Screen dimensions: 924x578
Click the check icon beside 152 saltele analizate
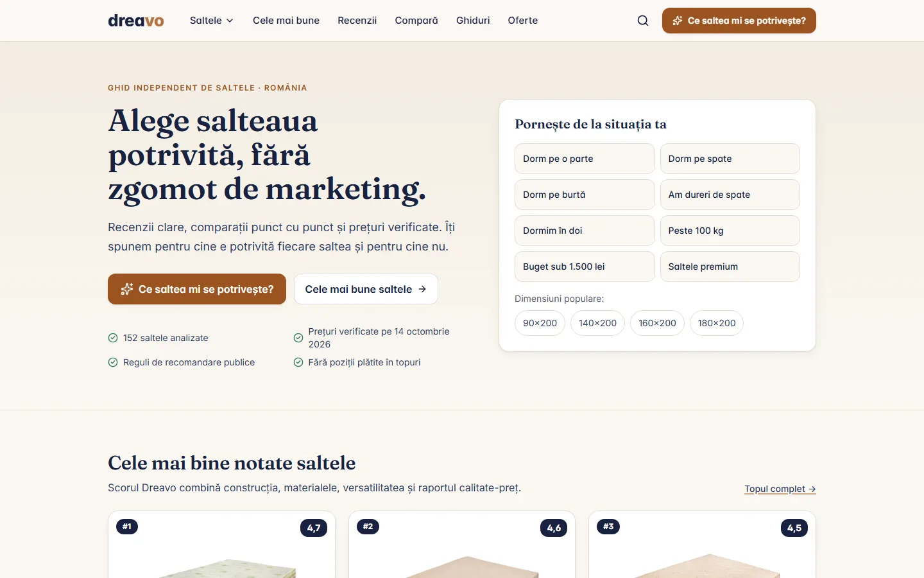tap(113, 338)
